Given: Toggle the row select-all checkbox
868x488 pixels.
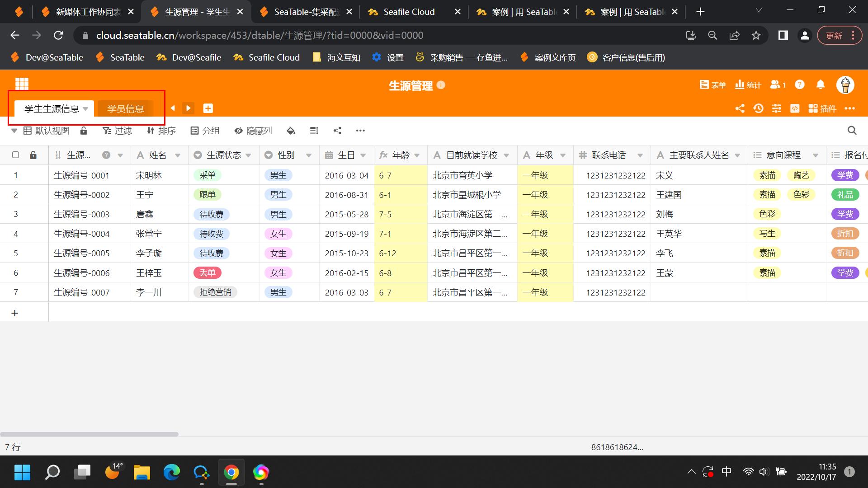Looking at the screenshot, I should tap(16, 155).
